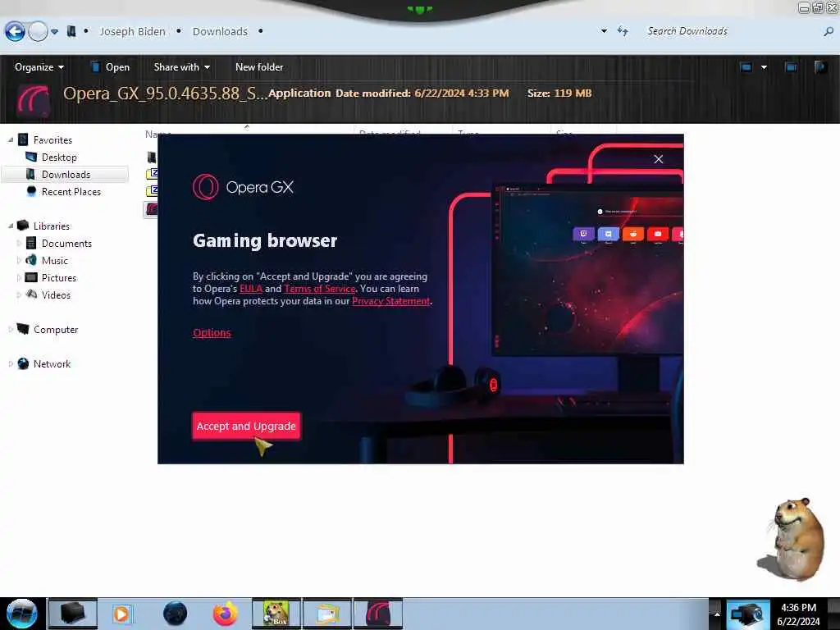The width and height of the screenshot is (840, 630).
Task: Select Computer in the navigation pane
Action: tap(56, 330)
